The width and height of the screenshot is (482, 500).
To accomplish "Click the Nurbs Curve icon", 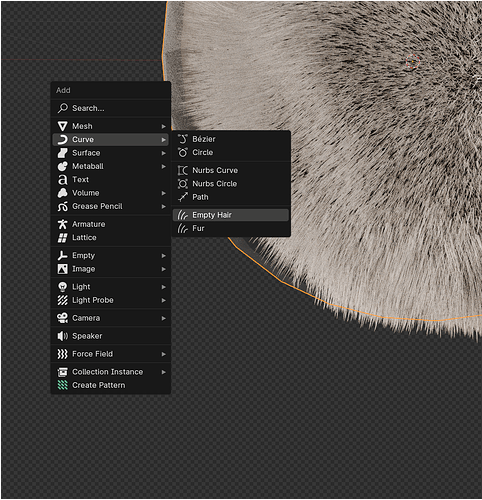I will (183, 170).
